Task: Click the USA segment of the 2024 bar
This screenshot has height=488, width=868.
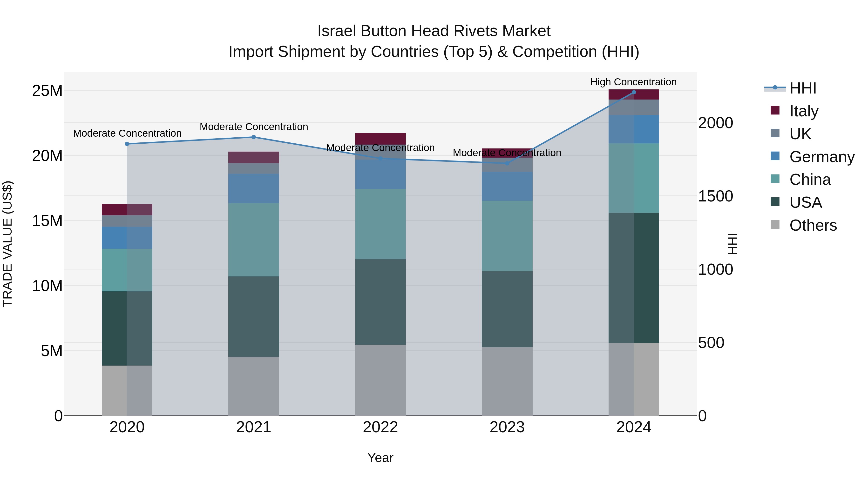Action: [x=634, y=278]
